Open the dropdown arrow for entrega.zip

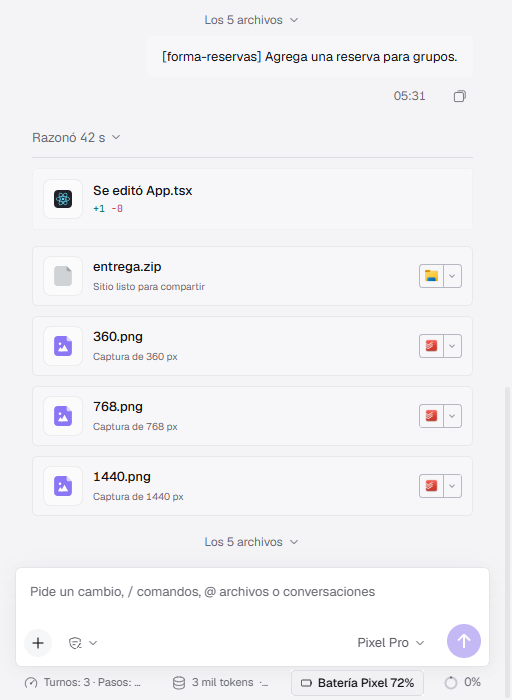point(452,276)
